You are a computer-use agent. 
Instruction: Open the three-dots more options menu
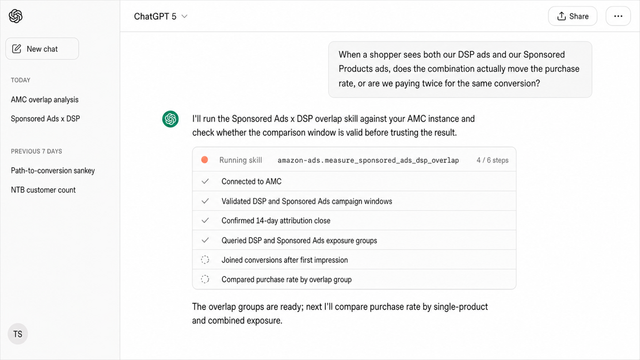(x=618, y=16)
